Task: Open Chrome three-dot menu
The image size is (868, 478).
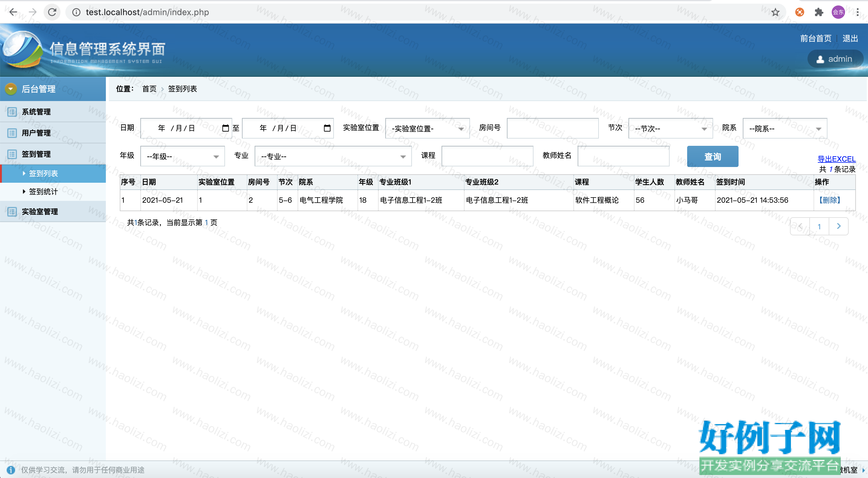Action: (x=857, y=12)
